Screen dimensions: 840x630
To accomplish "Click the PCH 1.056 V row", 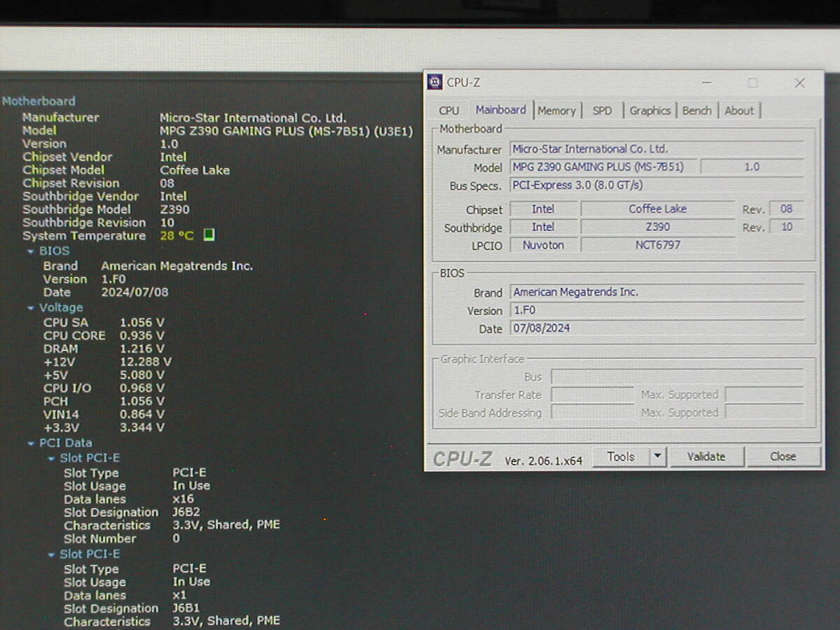I will click(x=104, y=401).
